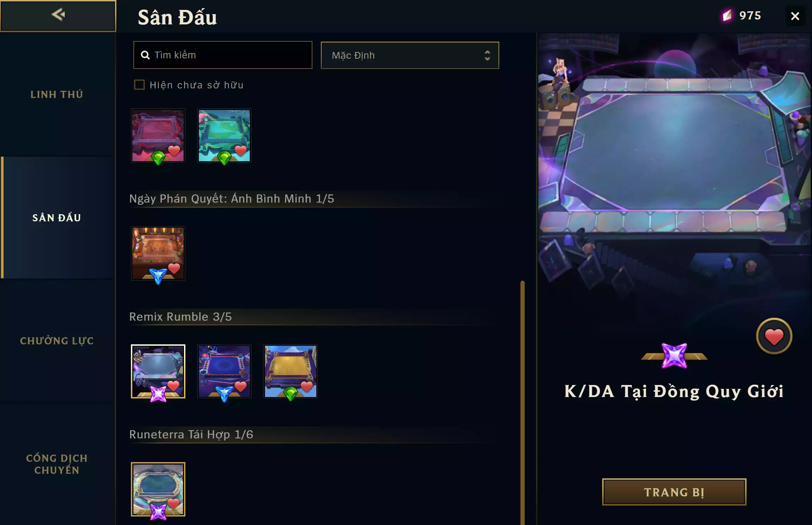Click the search magnifier icon
812x525 pixels.
(145, 55)
